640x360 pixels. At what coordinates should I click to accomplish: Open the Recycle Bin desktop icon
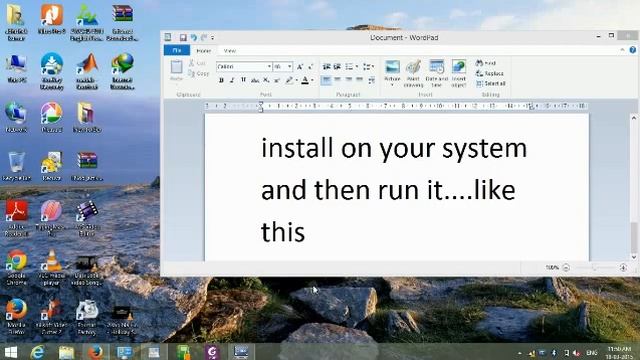[16, 167]
